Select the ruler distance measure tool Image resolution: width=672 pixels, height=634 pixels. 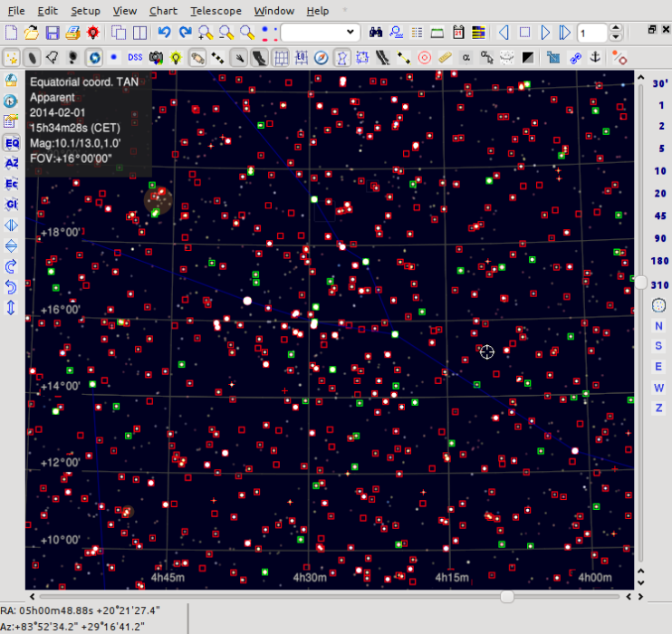445,57
